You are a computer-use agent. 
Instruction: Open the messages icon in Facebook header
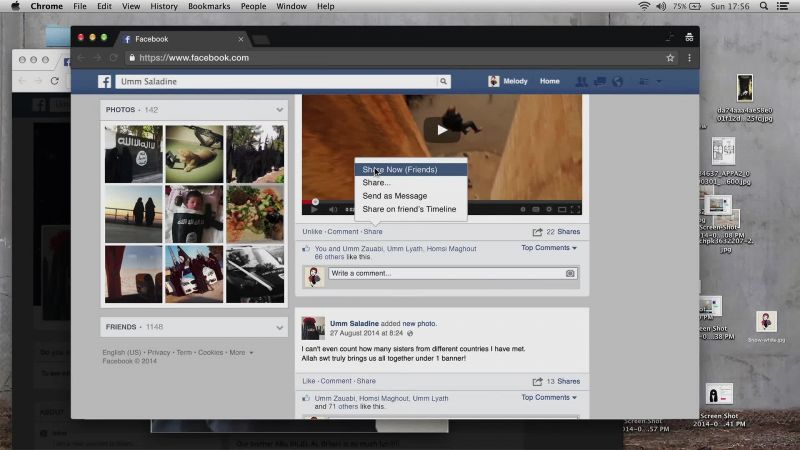(599, 82)
